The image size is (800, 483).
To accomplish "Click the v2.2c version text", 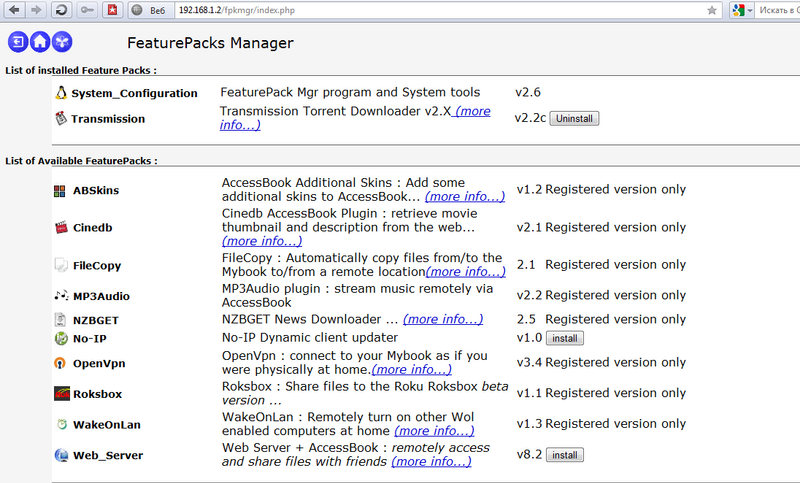I will click(530, 118).
